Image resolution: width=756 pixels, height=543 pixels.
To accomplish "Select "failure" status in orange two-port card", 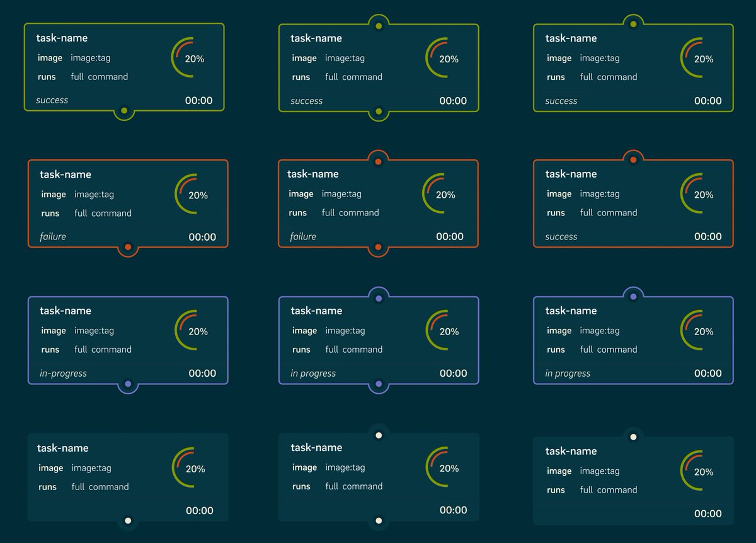I will pos(303,237).
